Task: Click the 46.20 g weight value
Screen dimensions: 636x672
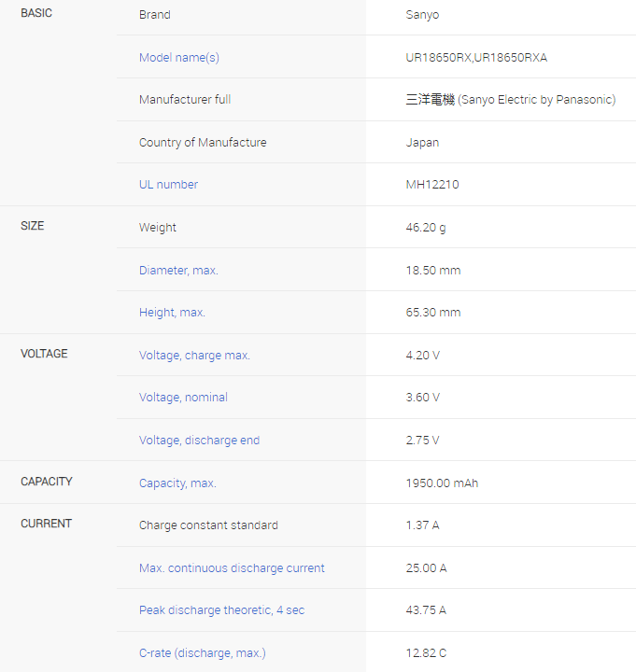Action: (426, 228)
